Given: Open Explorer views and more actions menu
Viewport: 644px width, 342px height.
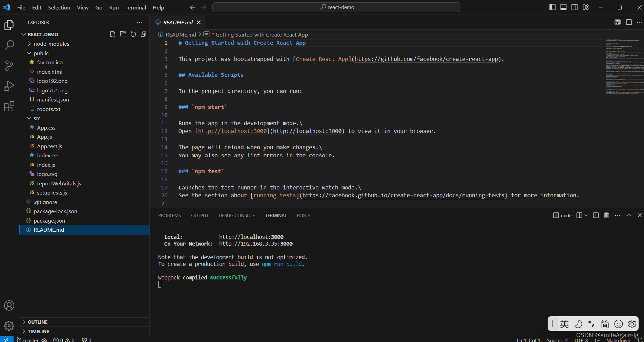Looking at the screenshot, I should coord(140,22).
